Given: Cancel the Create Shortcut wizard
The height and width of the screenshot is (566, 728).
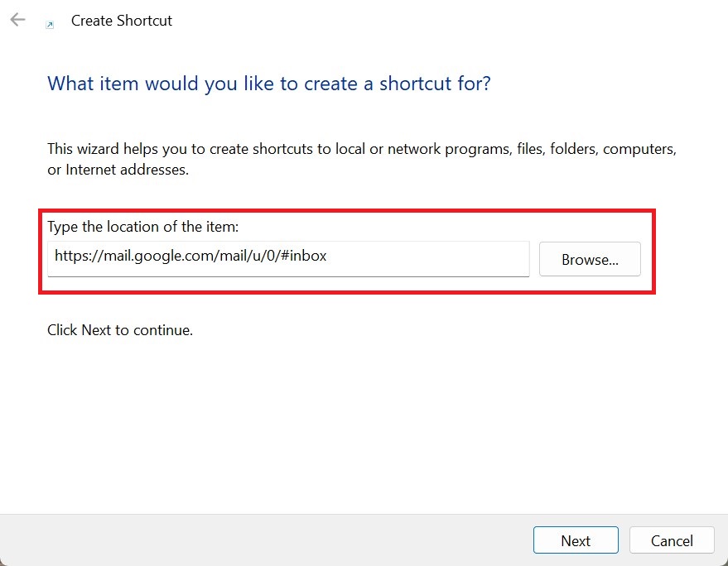Looking at the screenshot, I should 672,540.
